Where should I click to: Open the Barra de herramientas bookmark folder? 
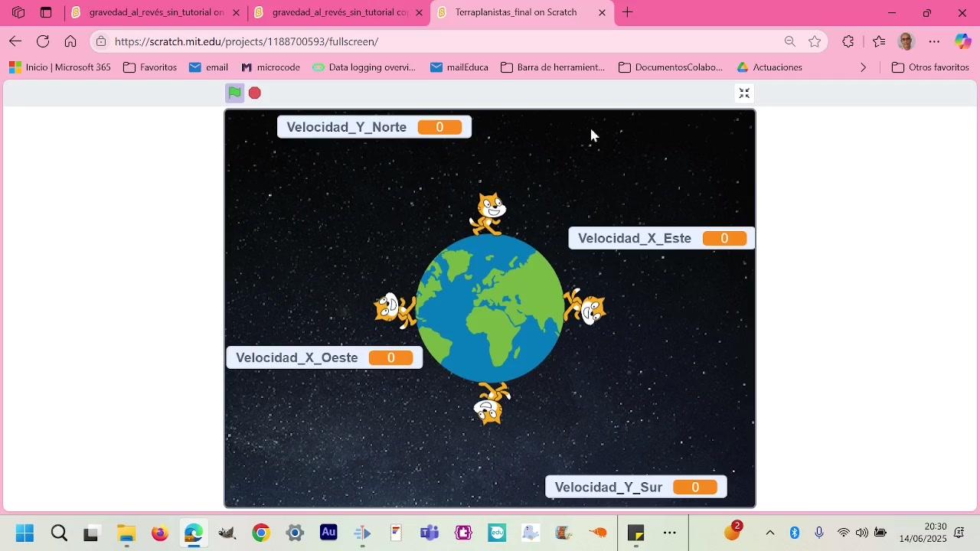point(553,67)
